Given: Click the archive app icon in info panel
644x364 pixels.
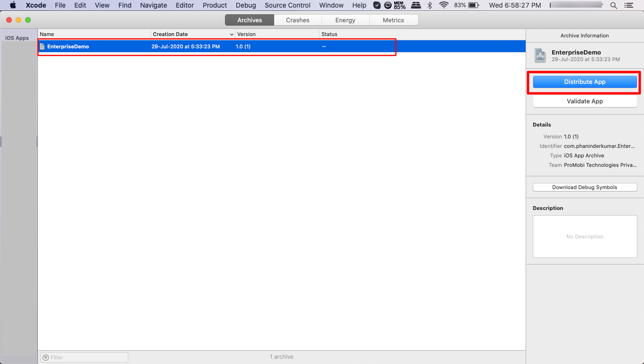Looking at the screenshot, I should click(540, 55).
